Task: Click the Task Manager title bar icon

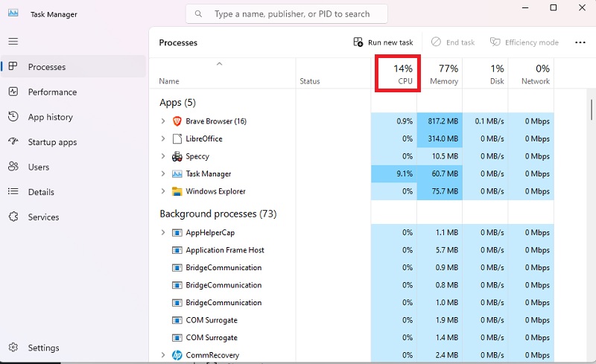Action: tap(13, 13)
